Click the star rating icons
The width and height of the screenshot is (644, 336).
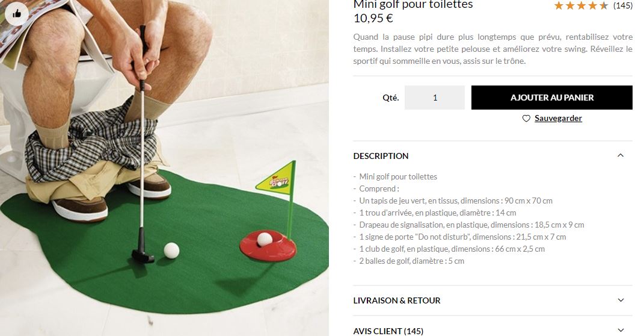click(x=581, y=5)
